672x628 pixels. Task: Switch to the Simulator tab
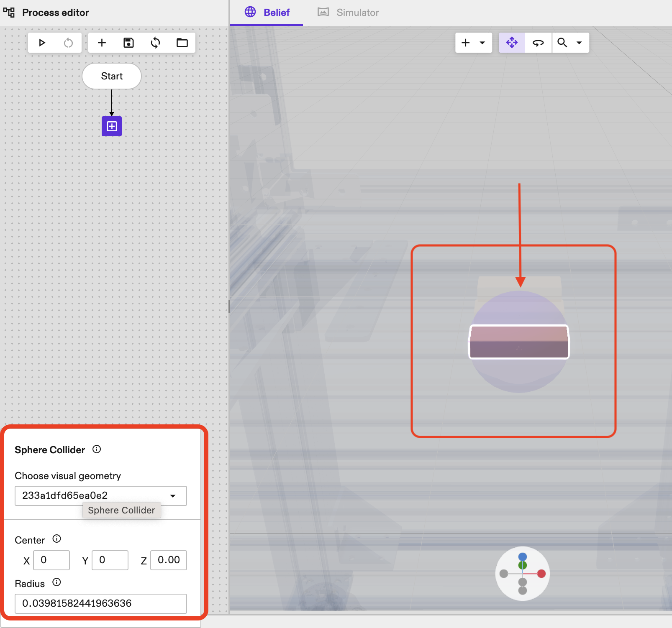348,12
